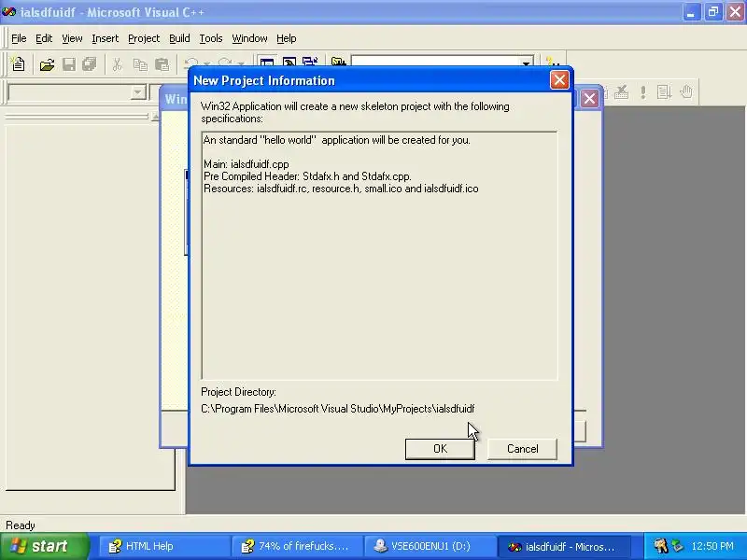Screen dimensions: 747x560
Task: Click the Undo arrow icon
Action: coord(191,63)
